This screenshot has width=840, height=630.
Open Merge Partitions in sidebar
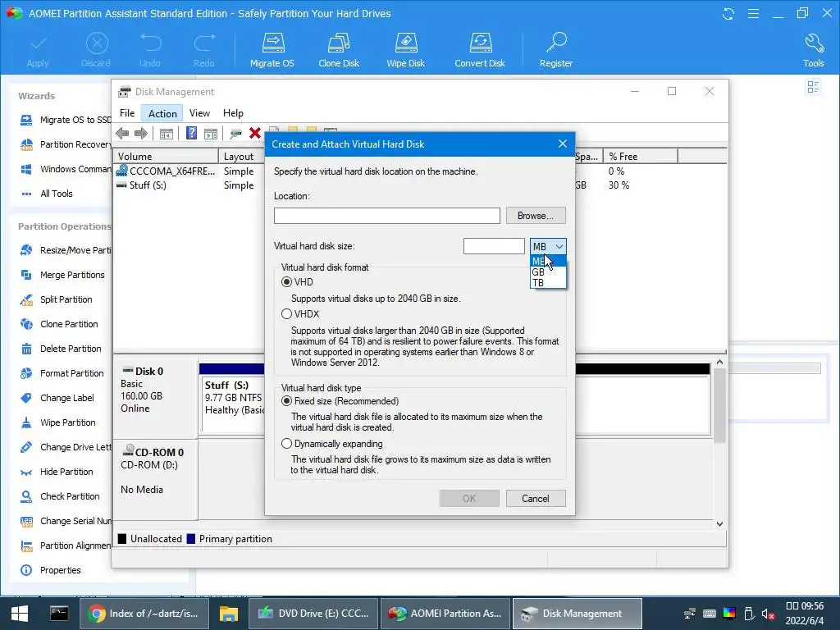coord(62,275)
